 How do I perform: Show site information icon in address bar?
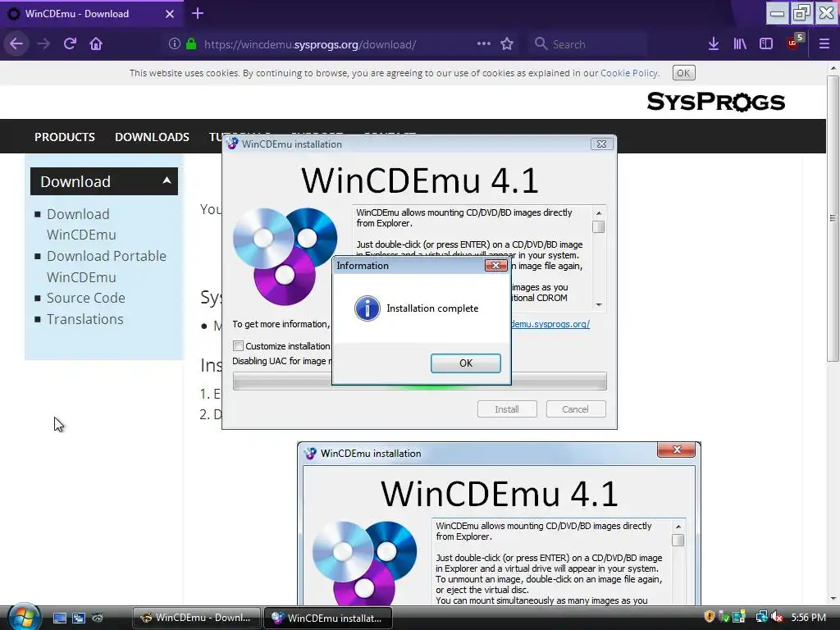point(175,44)
